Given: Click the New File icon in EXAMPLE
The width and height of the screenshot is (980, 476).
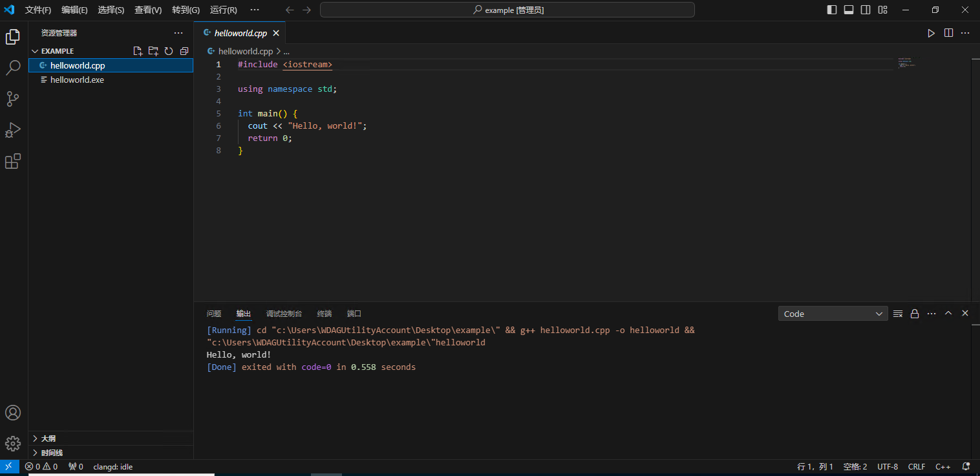Looking at the screenshot, I should (138, 51).
